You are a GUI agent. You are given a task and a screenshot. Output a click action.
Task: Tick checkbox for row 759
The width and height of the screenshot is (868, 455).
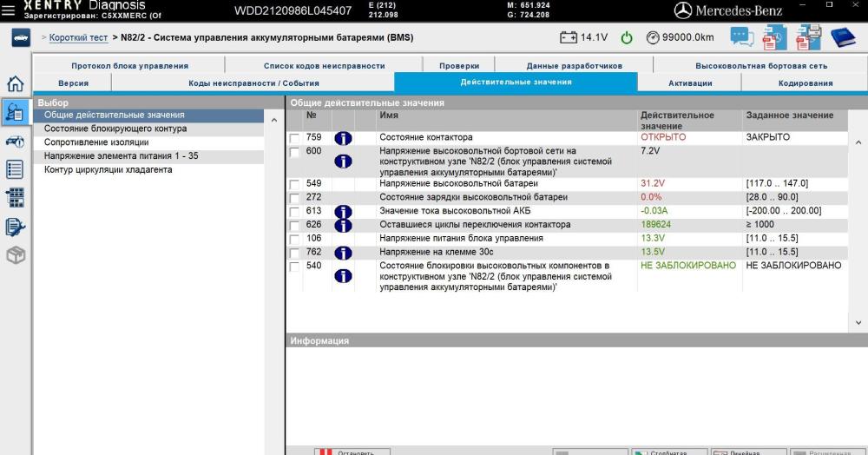(x=294, y=138)
